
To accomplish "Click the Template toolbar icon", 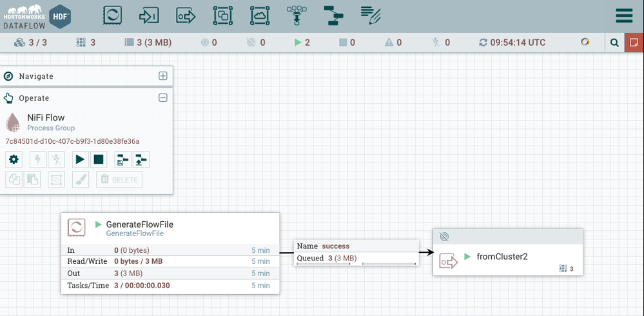I will click(333, 15).
